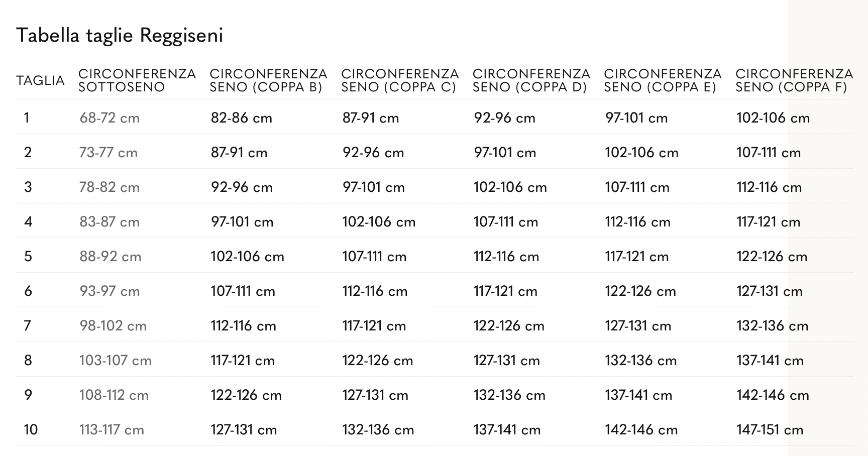Click the Circonferenza Seno (Coppa E) header

coord(663,80)
